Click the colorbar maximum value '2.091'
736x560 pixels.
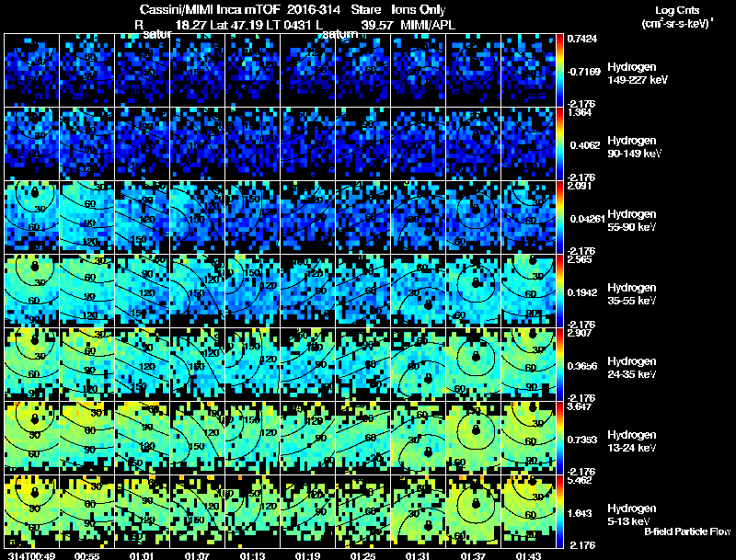pos(580,186)
